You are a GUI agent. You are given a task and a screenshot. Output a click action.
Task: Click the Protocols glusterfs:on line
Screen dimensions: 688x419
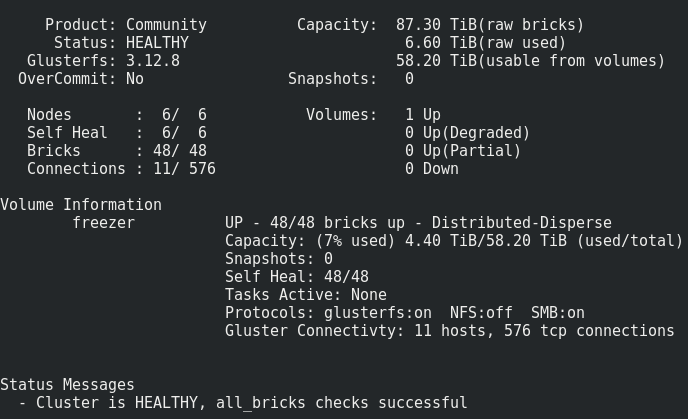pos(404,313)
